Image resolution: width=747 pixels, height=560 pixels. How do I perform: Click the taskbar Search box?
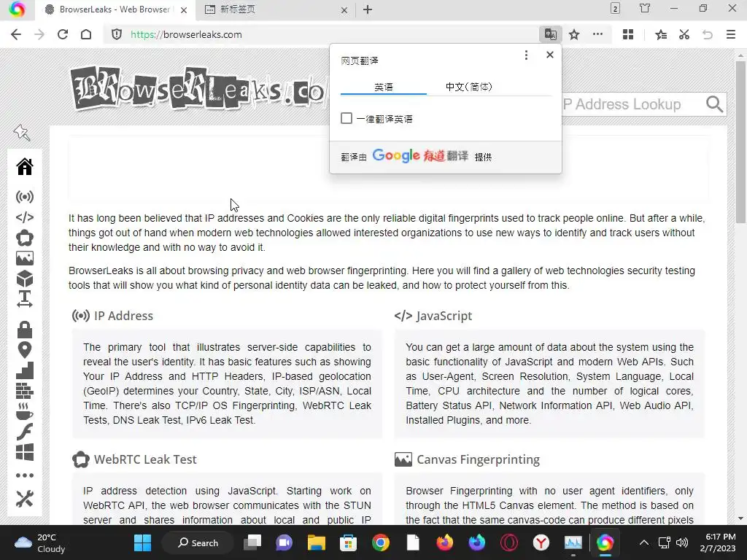pos(198,542)
